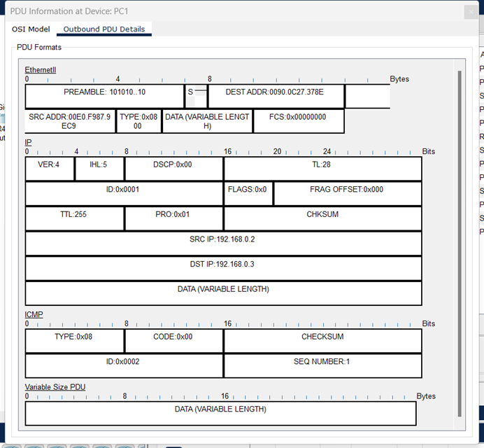
Task: Click the ICMP CHECKSUM field
Action: point(322,341)
